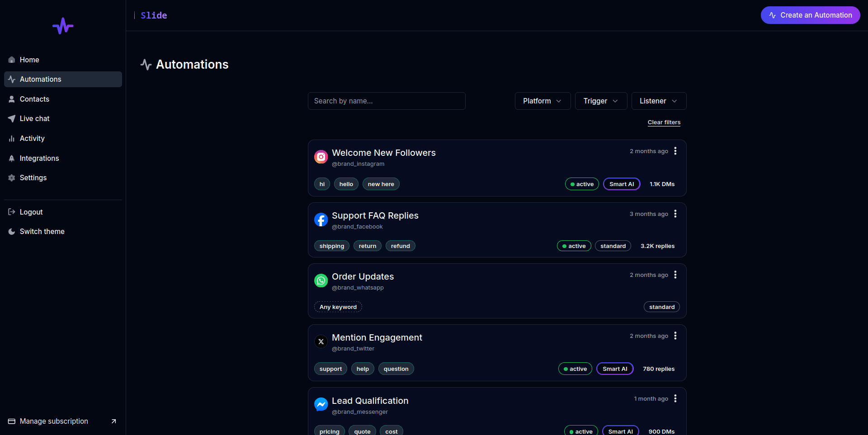The height and width of the screenshot is (435, 868).
Task: Open Welcome New Followers automation title
Action: 383,153
